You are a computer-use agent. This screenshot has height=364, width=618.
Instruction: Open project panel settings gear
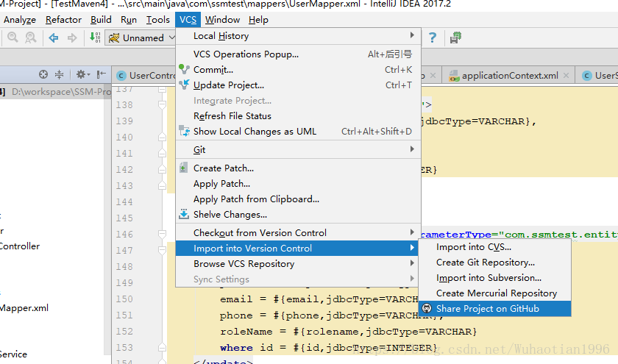pos(82,74)
